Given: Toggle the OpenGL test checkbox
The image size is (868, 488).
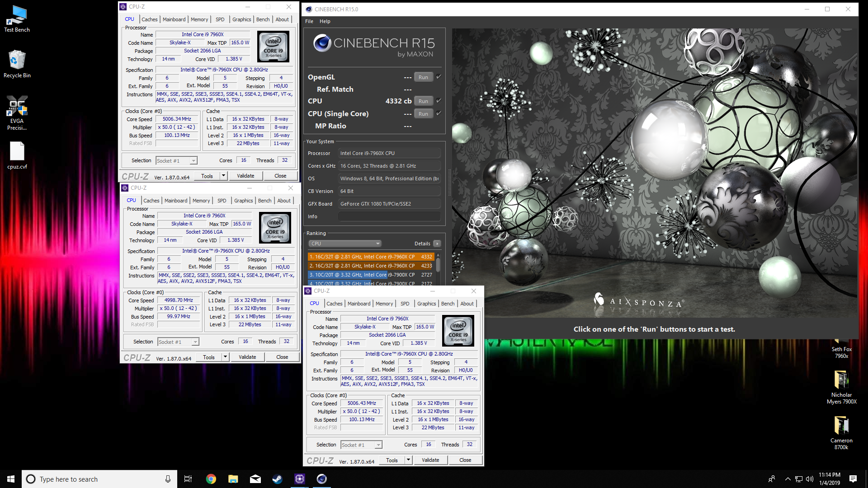Looking at the screenshot, I should pyautogui.click(x=439, y=77).
